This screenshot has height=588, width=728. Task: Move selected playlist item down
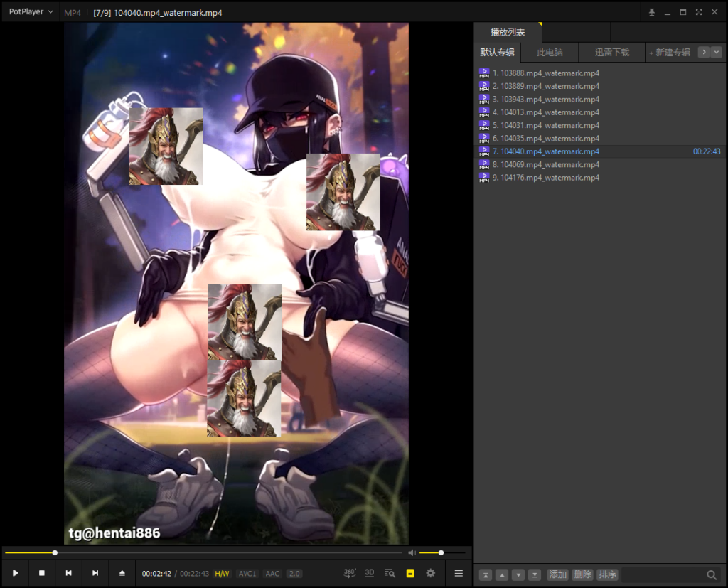tap(518, 575)
